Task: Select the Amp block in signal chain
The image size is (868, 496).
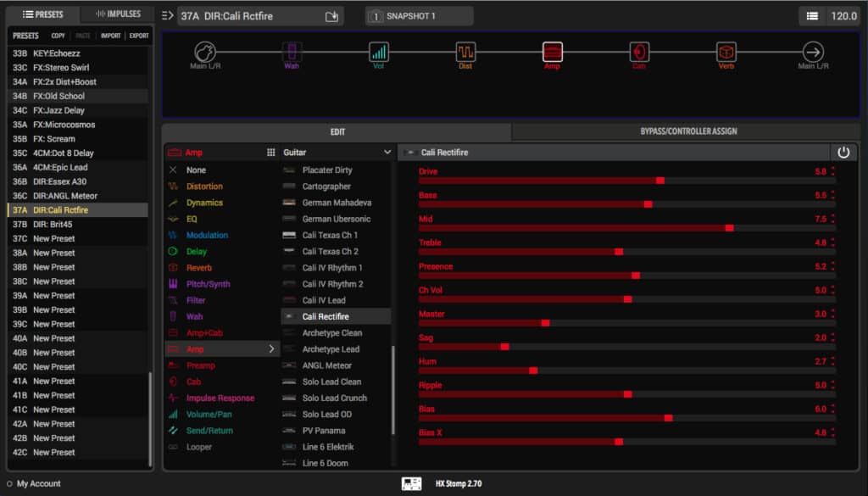Action: point(553,52)
